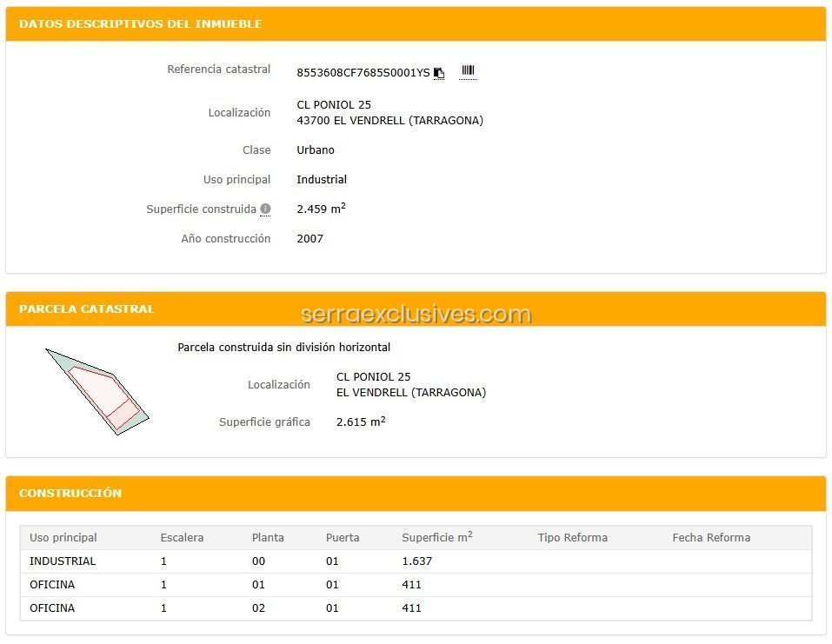Screen dimensions: 832x644
Task: Click 411 surface in planta 01 row
Action: (x=412, y=585)
